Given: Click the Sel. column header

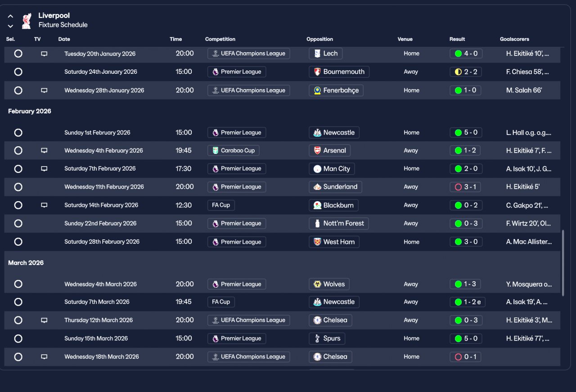Looking at the screenshot, I should [x=10, y=39].
